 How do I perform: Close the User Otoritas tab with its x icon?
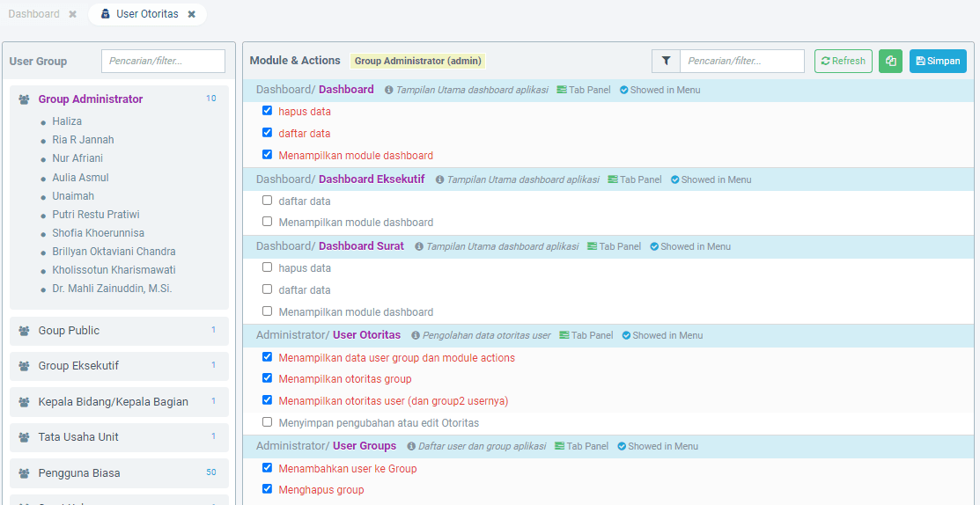192,14
